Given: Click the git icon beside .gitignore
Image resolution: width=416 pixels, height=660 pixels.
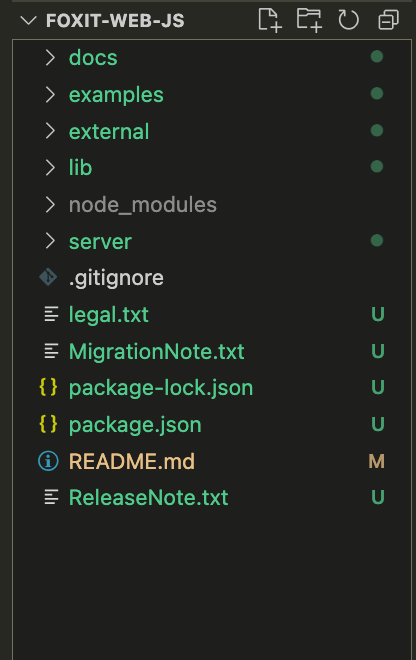Looking at the screenshot, I should tap(48, 277).
